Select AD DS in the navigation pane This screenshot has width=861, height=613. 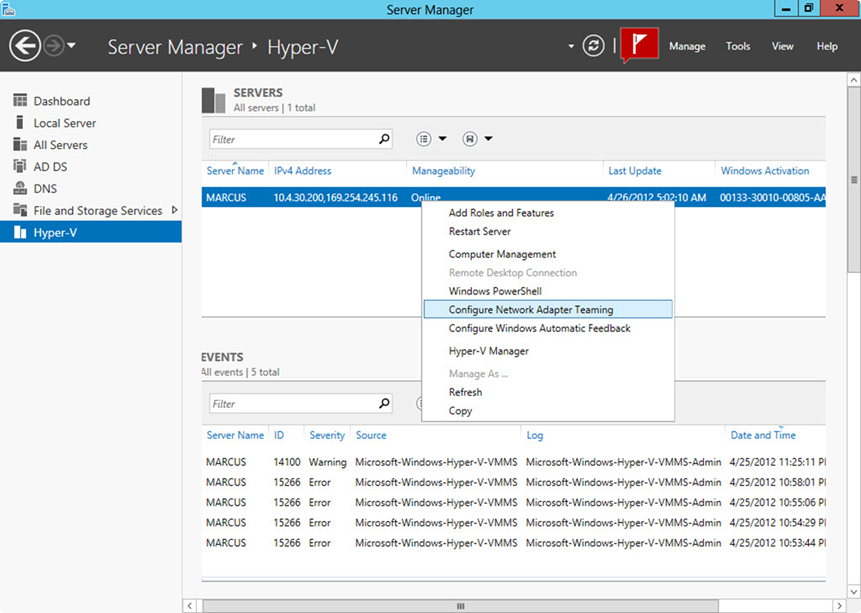(50, 166)
